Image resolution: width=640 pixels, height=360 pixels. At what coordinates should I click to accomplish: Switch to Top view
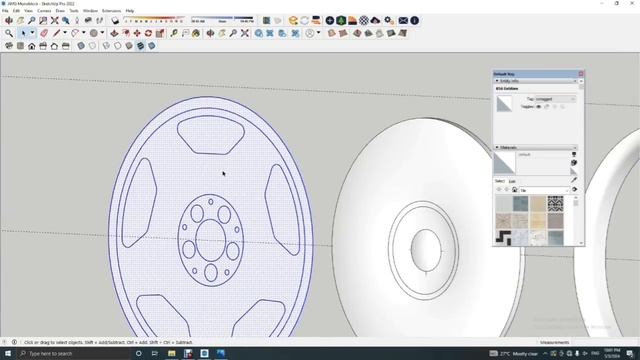[20, 46]
